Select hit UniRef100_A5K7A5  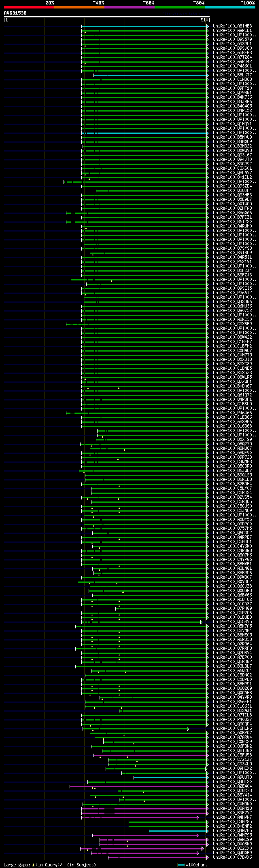(232, 626)
